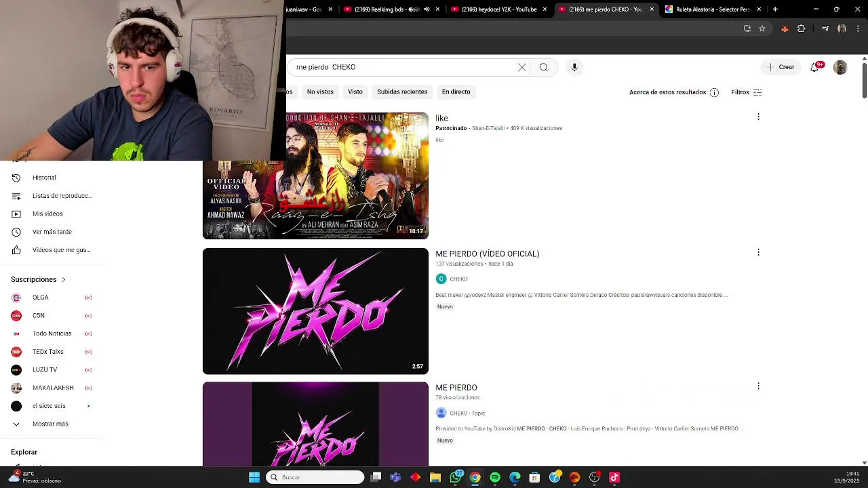
Task: Open the Windows Start menu
Action: 254,477
